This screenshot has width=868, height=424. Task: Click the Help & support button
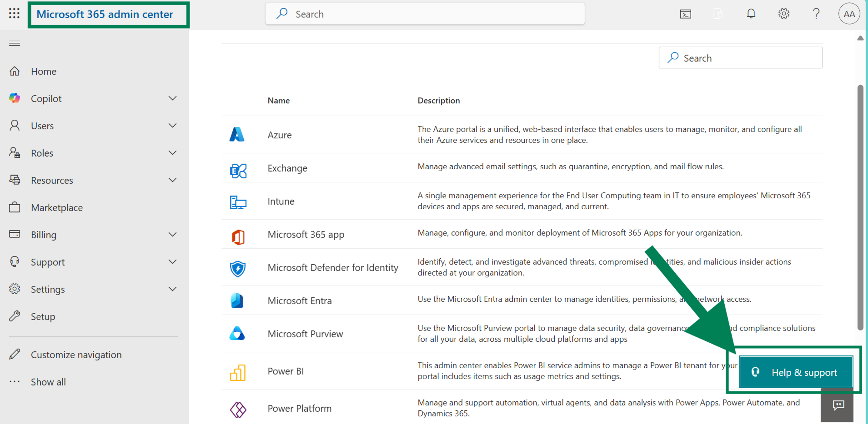[796, 372]
